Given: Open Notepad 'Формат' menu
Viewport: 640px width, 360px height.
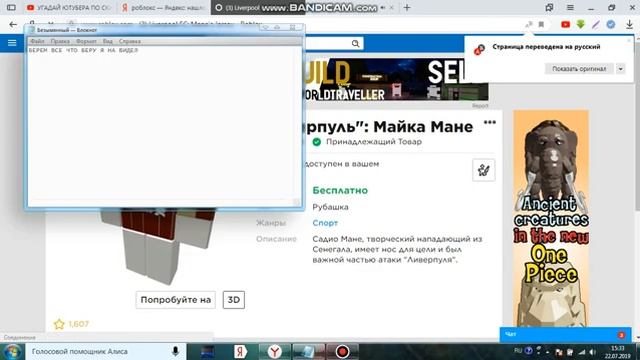Looking at the screenshot, I should coord(86,41).
